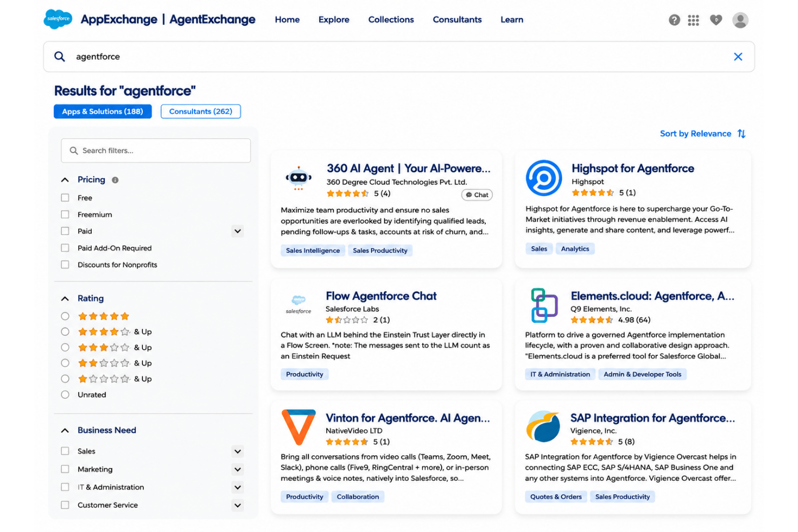Go to Home nav item
Screen dimensions: 798x532
tap(287, 19)
